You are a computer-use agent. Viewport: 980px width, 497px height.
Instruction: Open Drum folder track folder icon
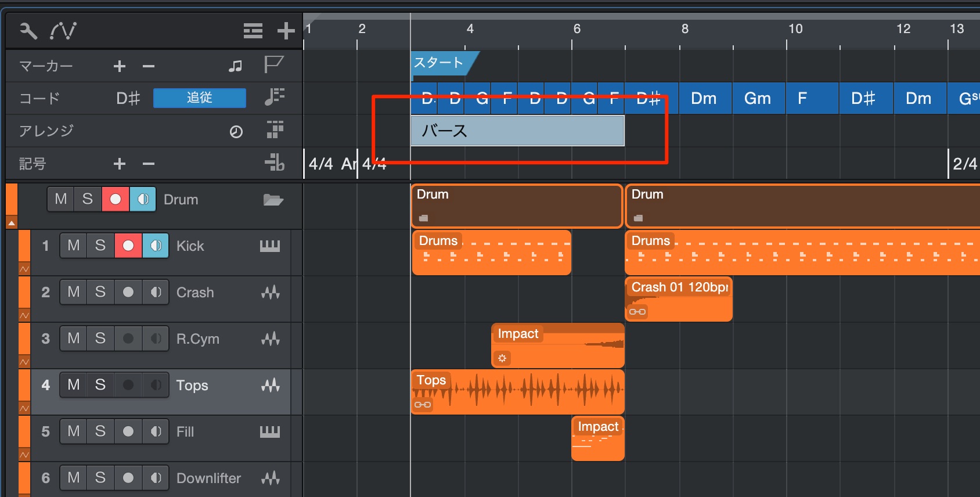click(273, 200)
